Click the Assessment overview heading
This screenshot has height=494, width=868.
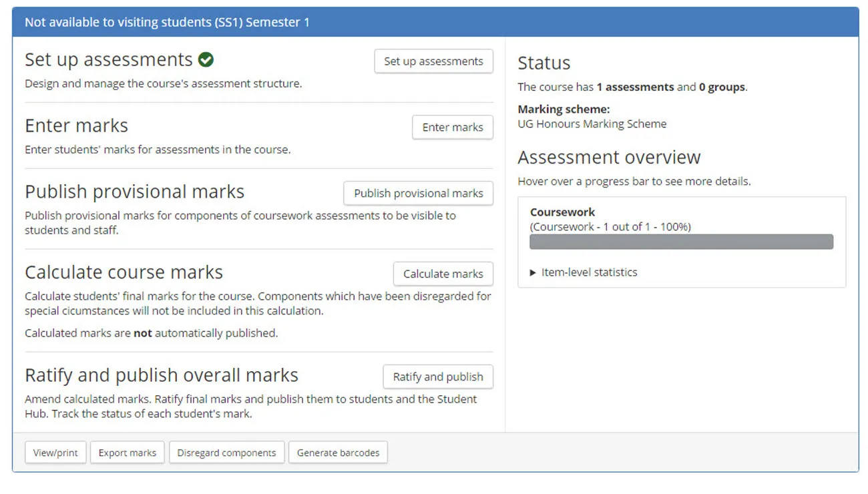[x=609, y=157]
